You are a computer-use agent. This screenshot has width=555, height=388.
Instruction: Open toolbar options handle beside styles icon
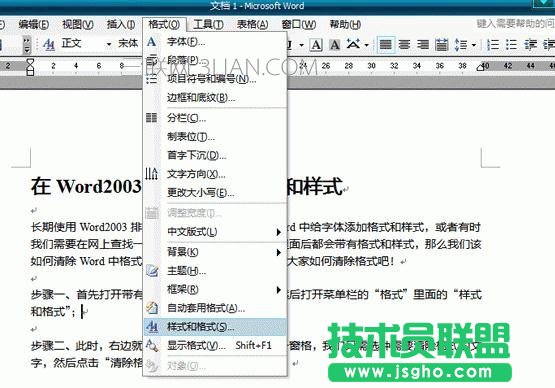click(27, 45)
